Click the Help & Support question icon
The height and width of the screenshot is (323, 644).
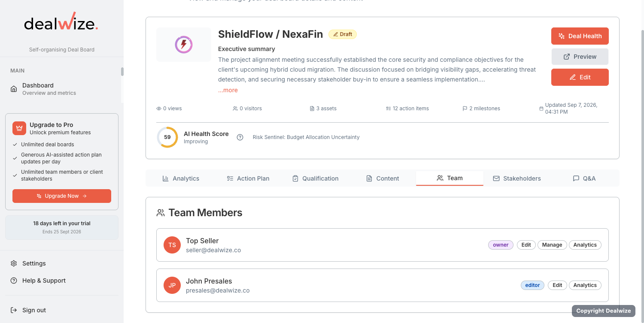[x=14, y=281]
